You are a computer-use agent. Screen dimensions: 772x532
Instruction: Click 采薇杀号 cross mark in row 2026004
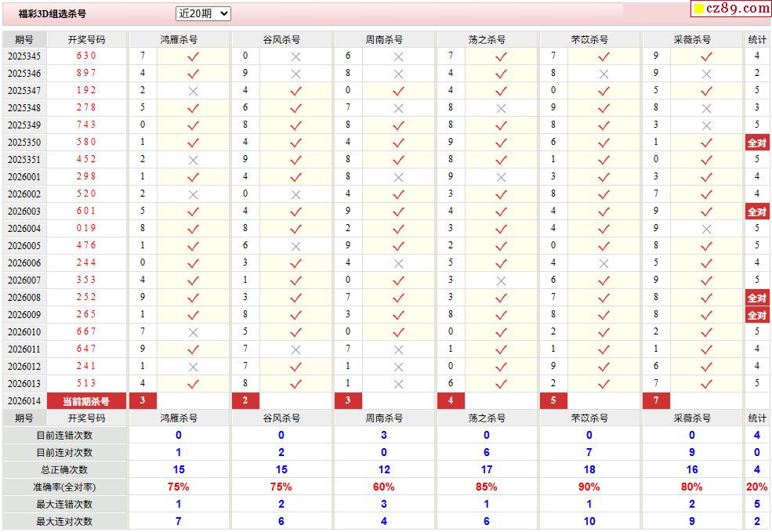click(706, 229)
